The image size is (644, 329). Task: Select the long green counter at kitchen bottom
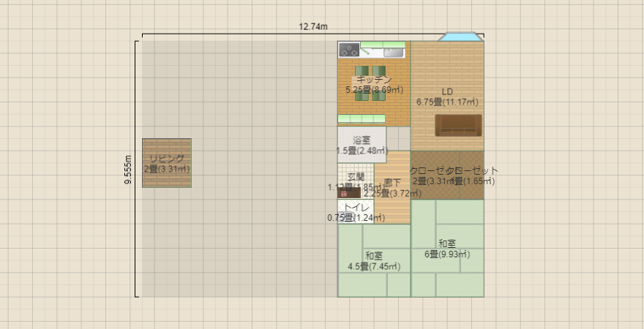pos(362,118)
